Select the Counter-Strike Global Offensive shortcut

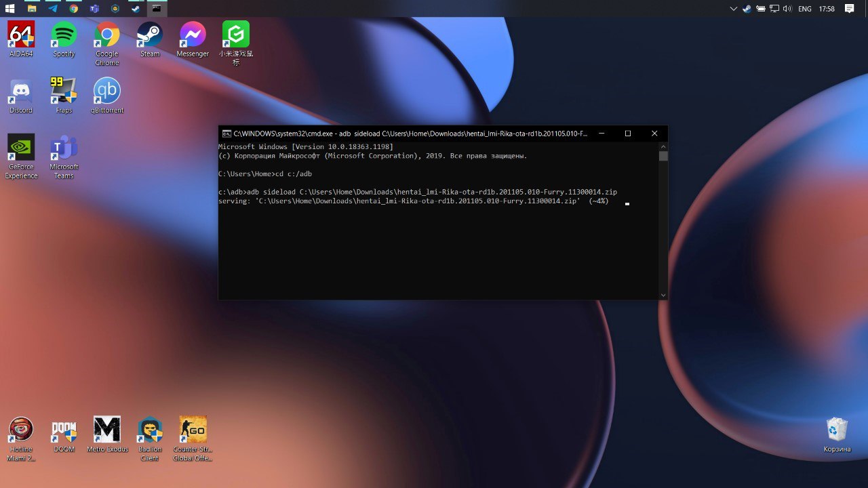pos(193,439)
